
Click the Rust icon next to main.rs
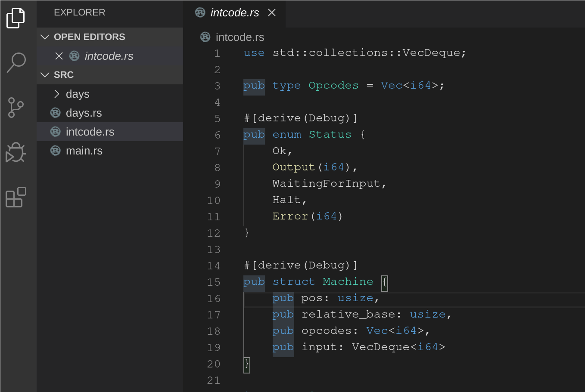55,151
